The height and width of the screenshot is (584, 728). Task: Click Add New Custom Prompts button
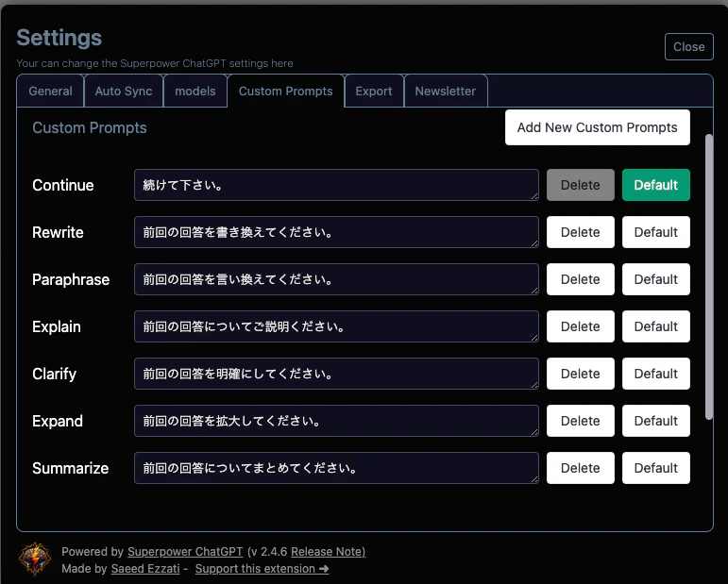tap(598, 127)
